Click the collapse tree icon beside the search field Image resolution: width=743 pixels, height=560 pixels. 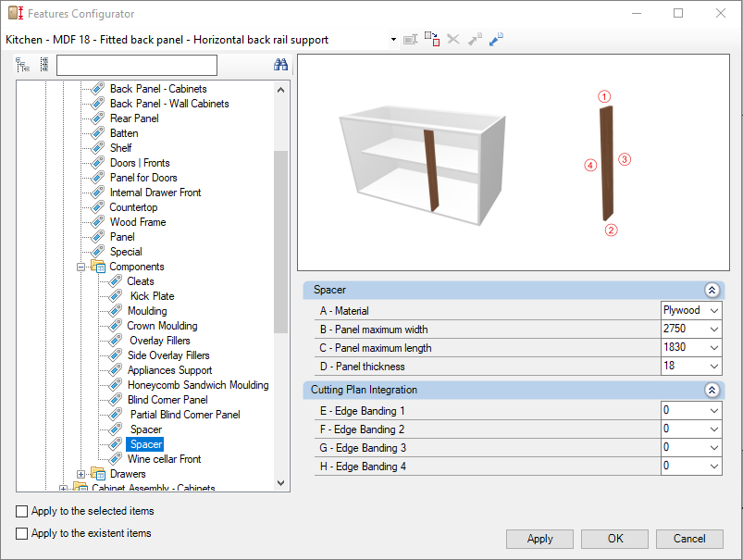(44, 65)
